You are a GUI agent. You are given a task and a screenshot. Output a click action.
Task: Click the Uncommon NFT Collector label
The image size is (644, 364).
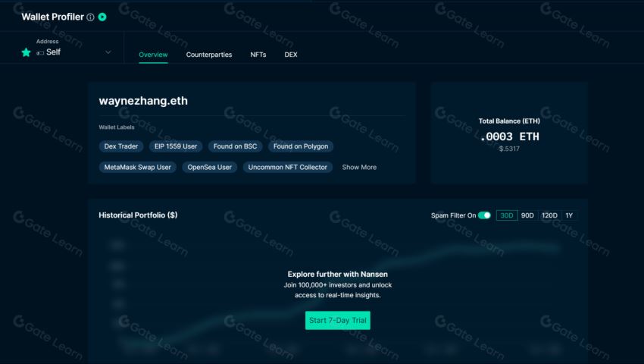(287, 168)
